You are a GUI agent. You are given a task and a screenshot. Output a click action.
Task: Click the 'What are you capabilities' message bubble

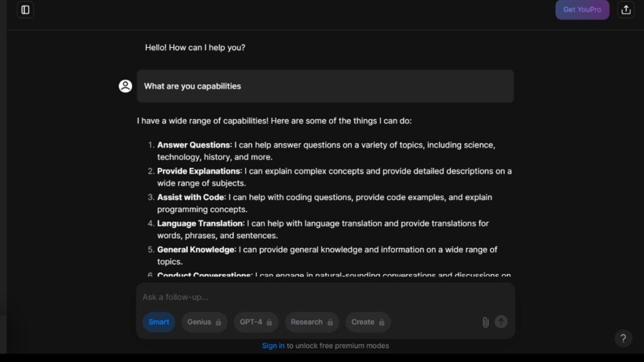coord(325,86)
